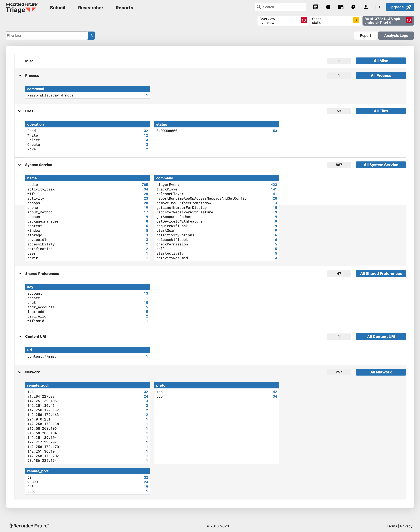
Task: Select the audio service name row
Action: [87, 185]
